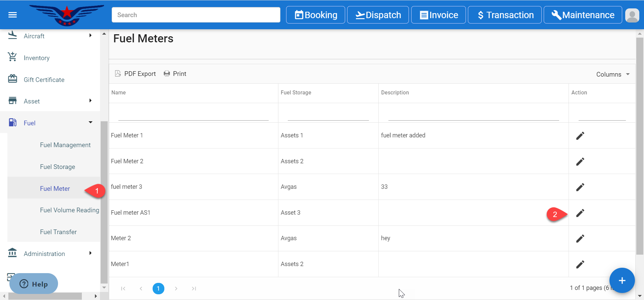Edit the Fuel Meter 1 row
This screenshot has height=300, width=644.
(x=580, y=136)
